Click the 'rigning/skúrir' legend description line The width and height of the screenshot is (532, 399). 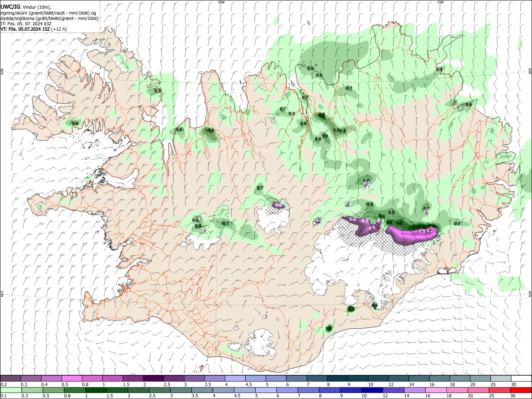[x=48, y=13]
